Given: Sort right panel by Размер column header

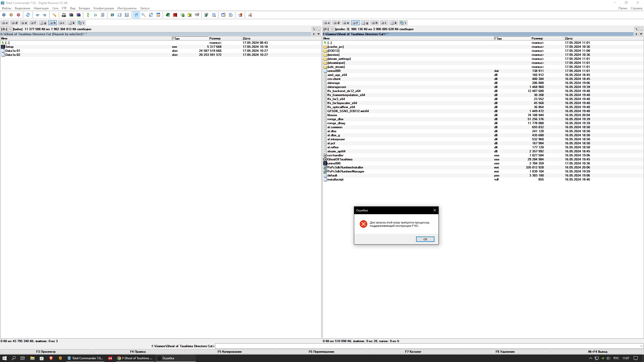Looking at the screenshot, I should point(537,38).
